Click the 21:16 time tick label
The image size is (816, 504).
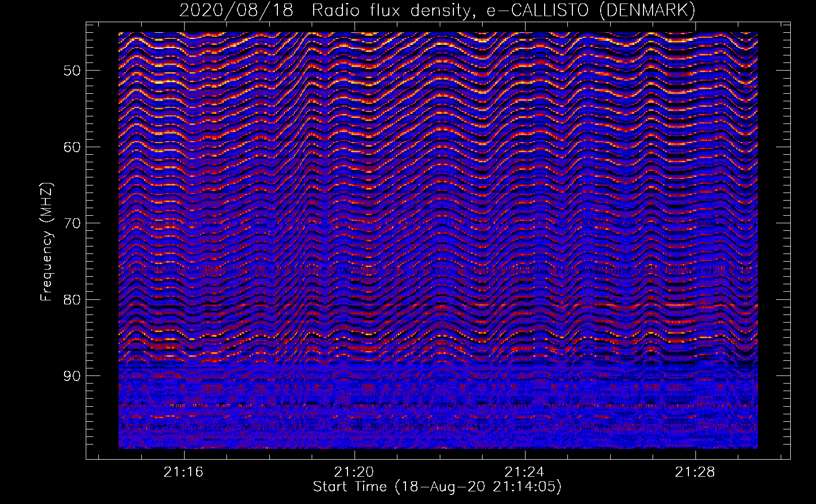point(184,472)
